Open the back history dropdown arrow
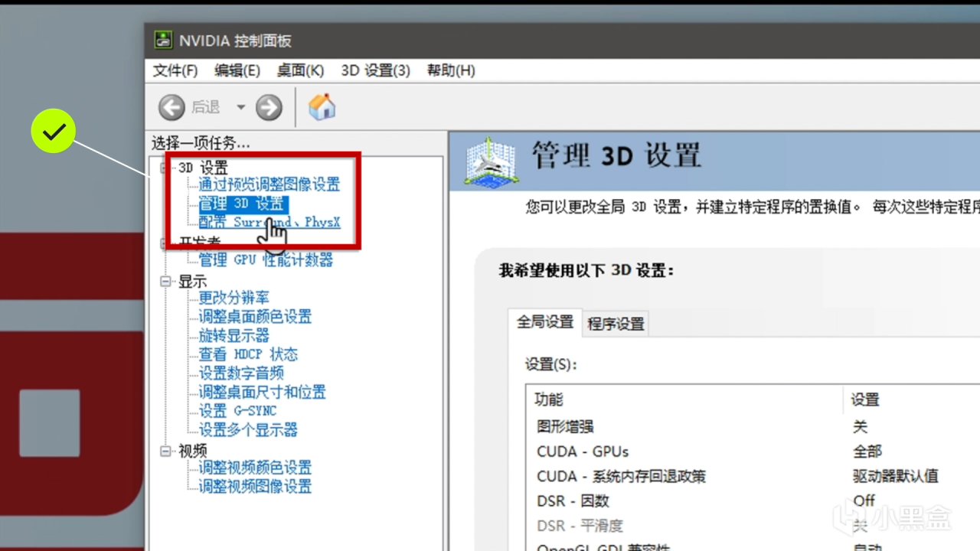The width and height of the screenshot is (980, 551). 240,107
